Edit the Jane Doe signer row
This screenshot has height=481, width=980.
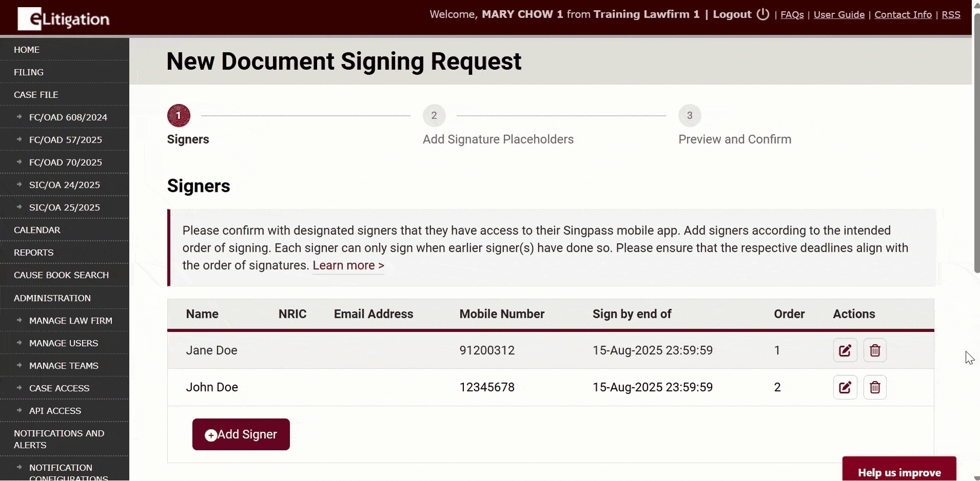(x=845, y=350)
